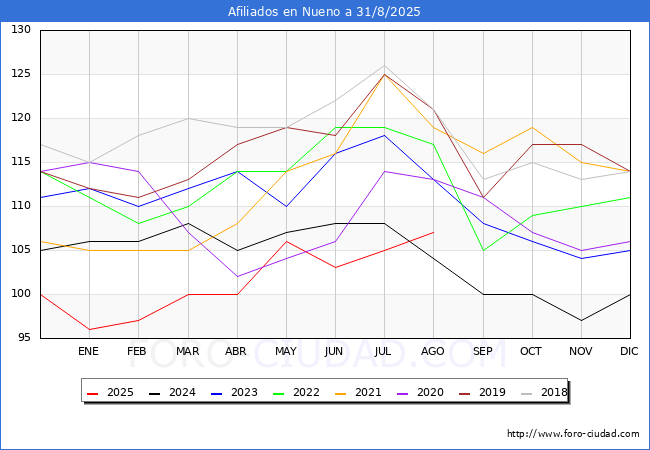Click the chart title Afiliados en Nueno
Image resolution: width=650 pixels, height=450 pixels.
pos(324,12)
